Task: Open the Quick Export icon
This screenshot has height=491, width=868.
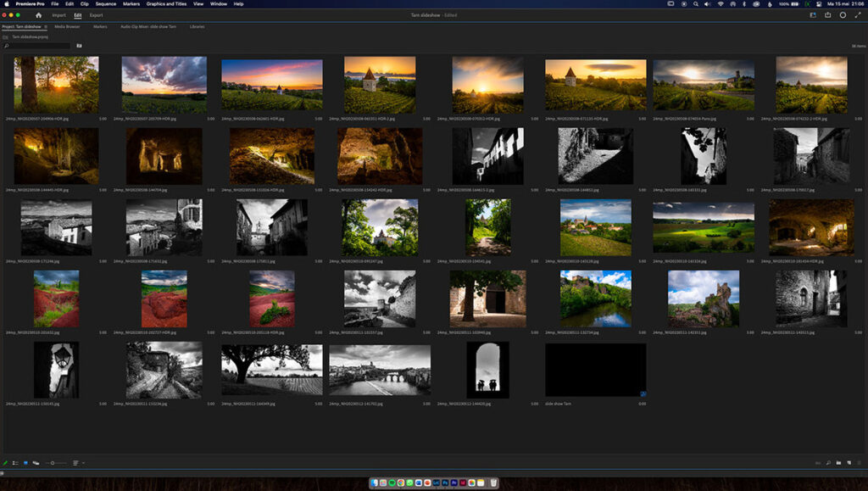Action: [x=827, y=15]
